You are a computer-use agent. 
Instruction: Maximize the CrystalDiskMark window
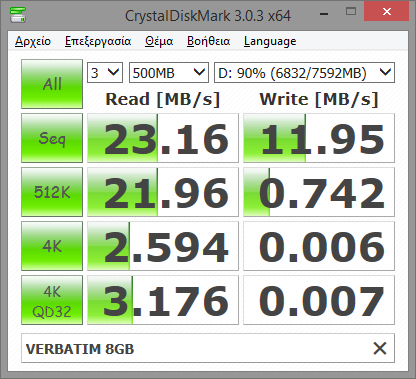point(351,12)
